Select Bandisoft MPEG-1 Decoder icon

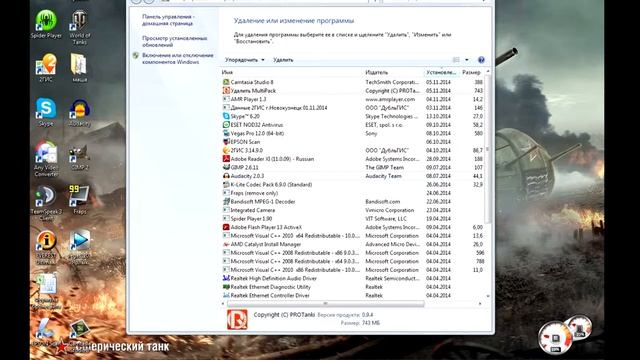pos(226,202)
